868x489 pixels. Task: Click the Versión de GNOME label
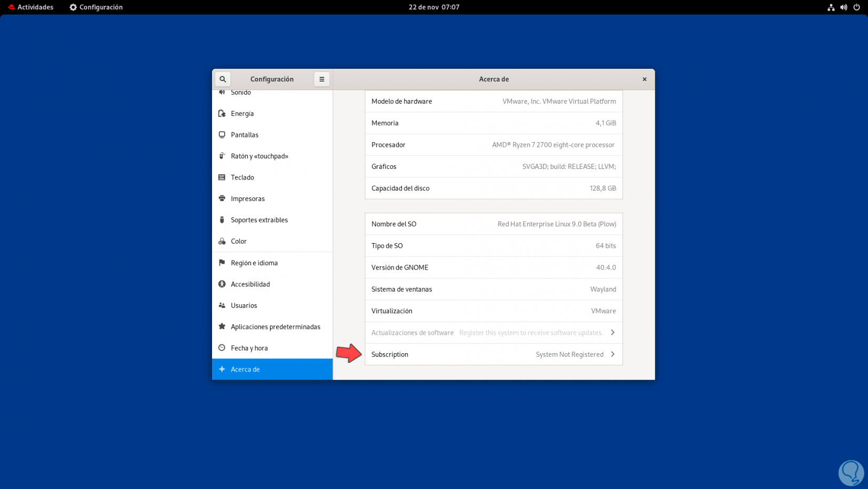click(x=400, y=267)
